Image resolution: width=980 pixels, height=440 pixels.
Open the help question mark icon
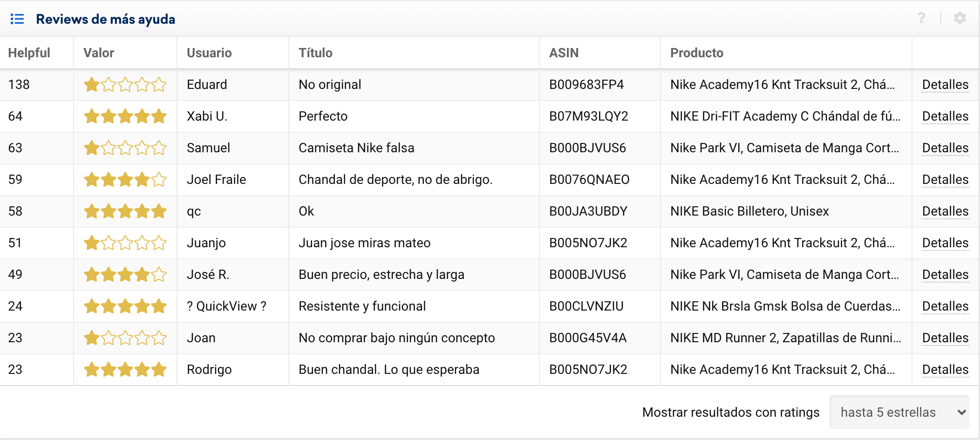(x=921, y=18)
